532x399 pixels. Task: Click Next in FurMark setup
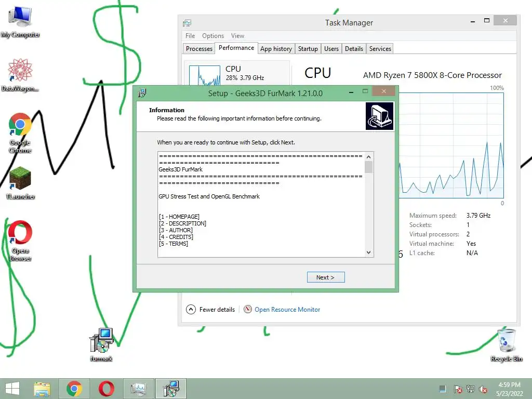tap(325, 277)
